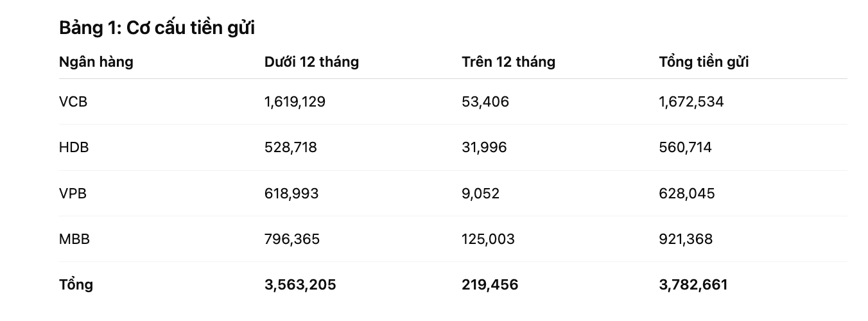Image resolution: width=868 pixels, height=321 pixels.
Task: Click the "Dưới 12 tháng" column header
Action: coord(311,62)
